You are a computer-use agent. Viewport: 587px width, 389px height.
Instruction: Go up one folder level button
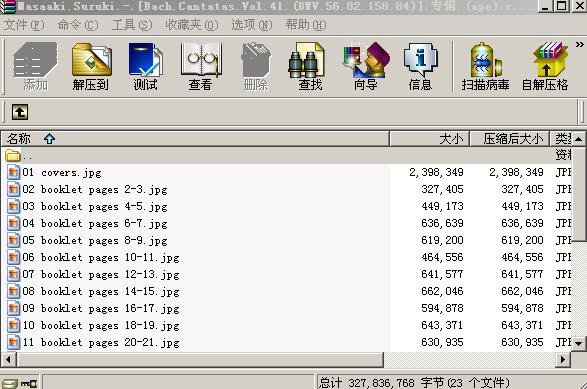click(20, 112)
